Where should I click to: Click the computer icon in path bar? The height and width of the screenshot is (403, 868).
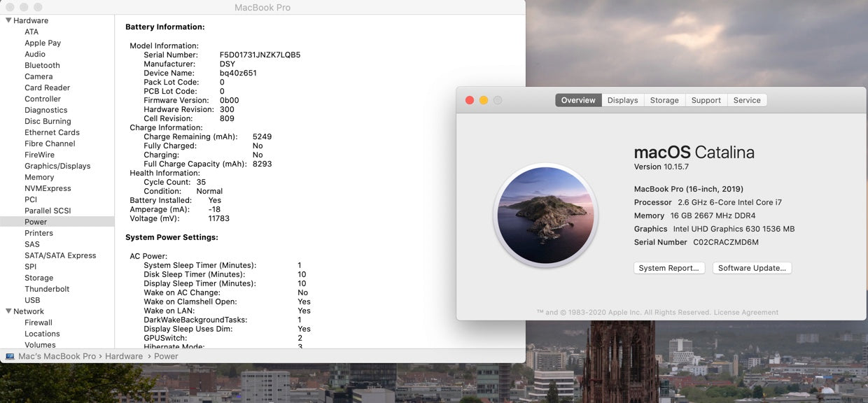[x=10, y=356]
